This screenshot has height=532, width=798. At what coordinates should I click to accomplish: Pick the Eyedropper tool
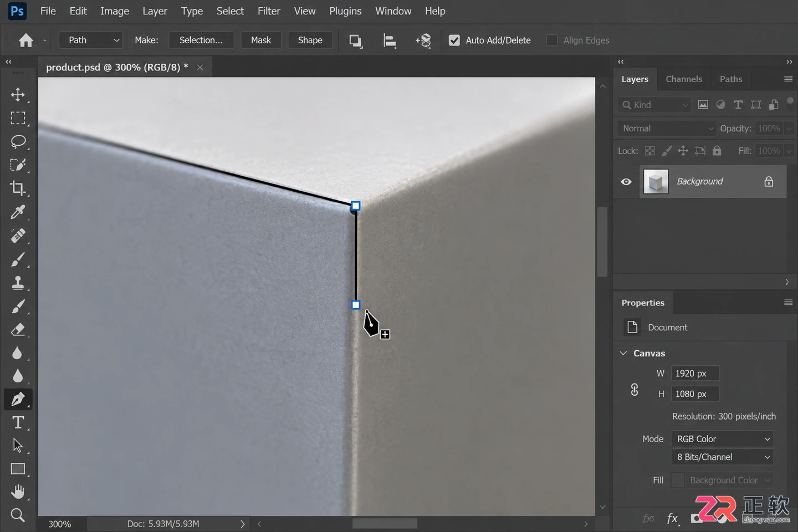point(18,212)
